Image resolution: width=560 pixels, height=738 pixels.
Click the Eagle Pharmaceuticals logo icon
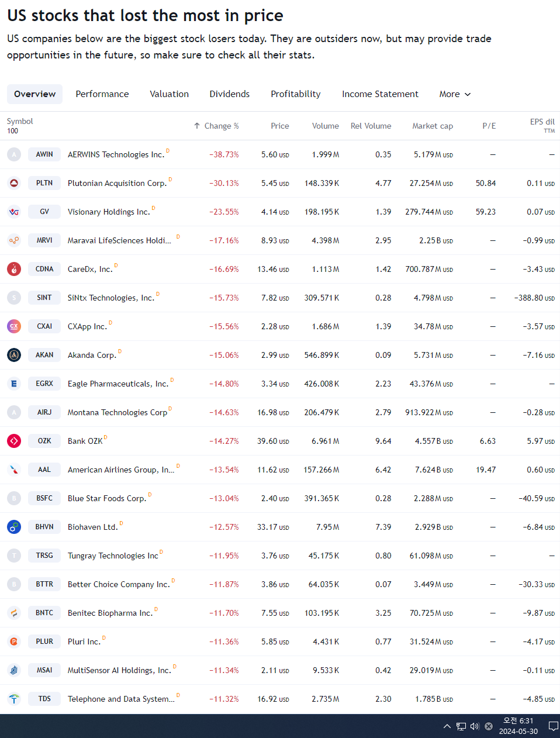14,384
